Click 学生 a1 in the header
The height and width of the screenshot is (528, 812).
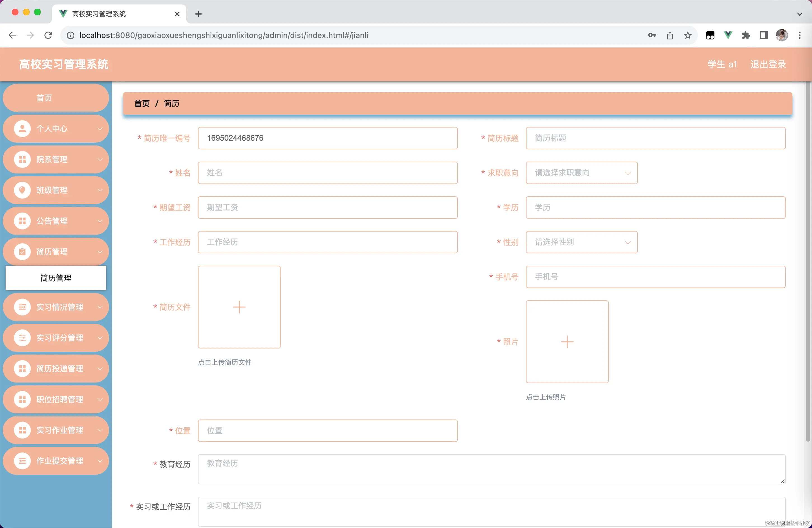coord(722,64)
